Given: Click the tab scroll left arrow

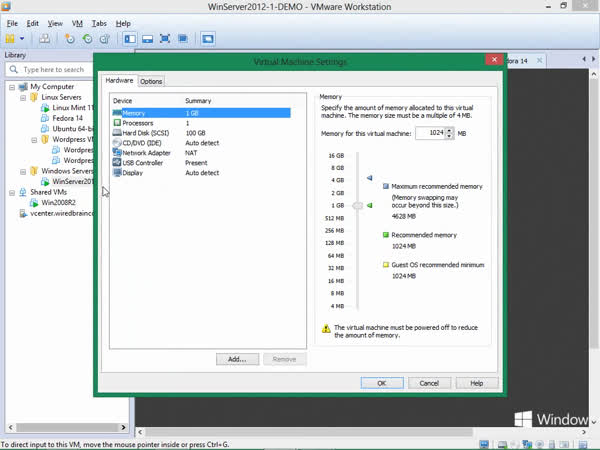Looking at the screenshot, I should coord(584,59).
